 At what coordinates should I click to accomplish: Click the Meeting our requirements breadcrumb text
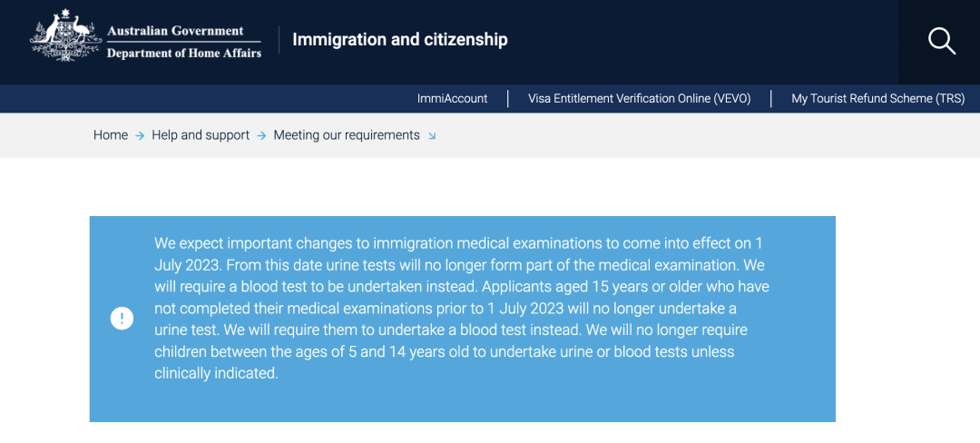[347, 135]
